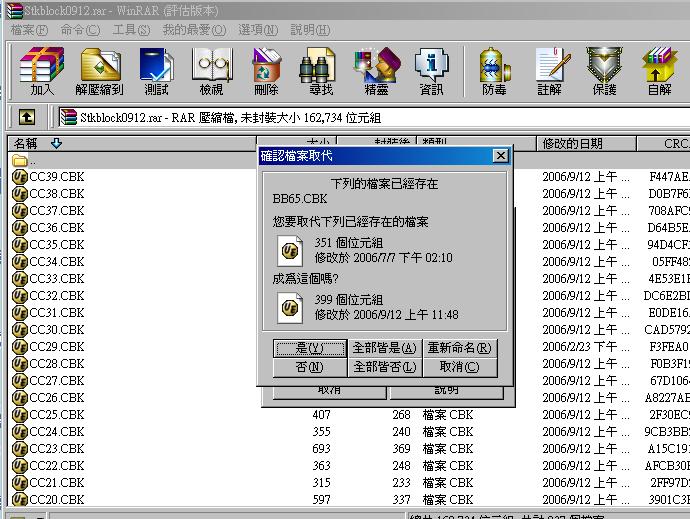Viewport: 690px width, 519px height.
Task: Open the 檔案(F) menu
Action: (29, 30)
